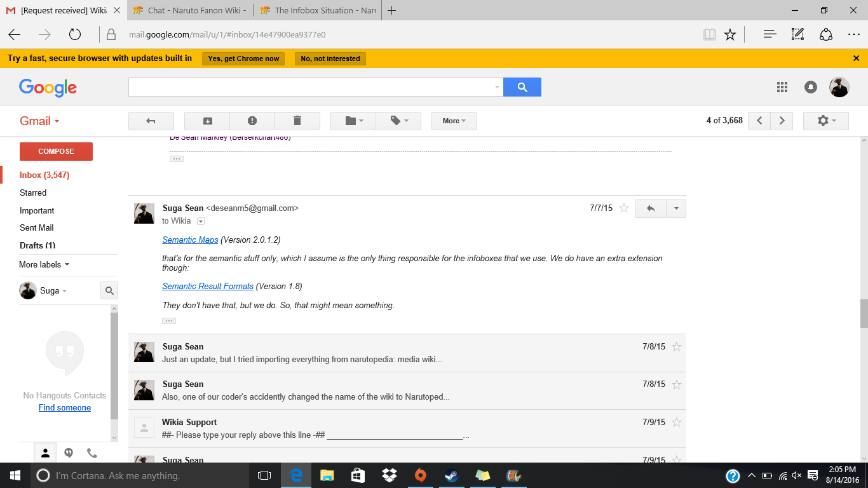Image resolution: width=868 pixels, height=488 pixels.
Task: Go to older conversation arrow
Action: 782,121
